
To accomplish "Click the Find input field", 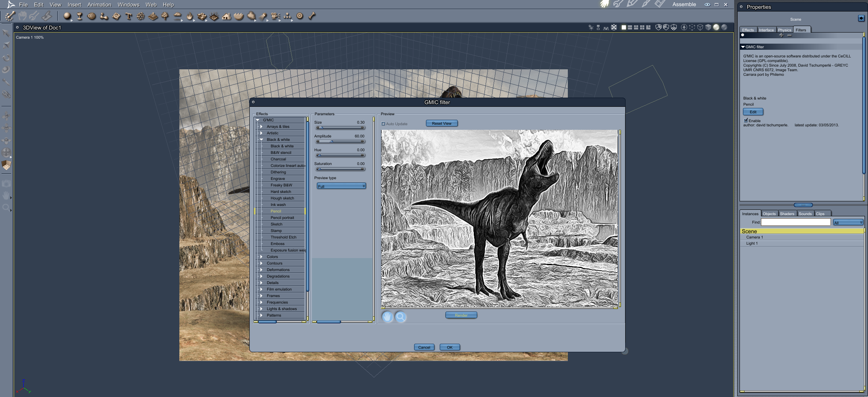I will (796, 222).
